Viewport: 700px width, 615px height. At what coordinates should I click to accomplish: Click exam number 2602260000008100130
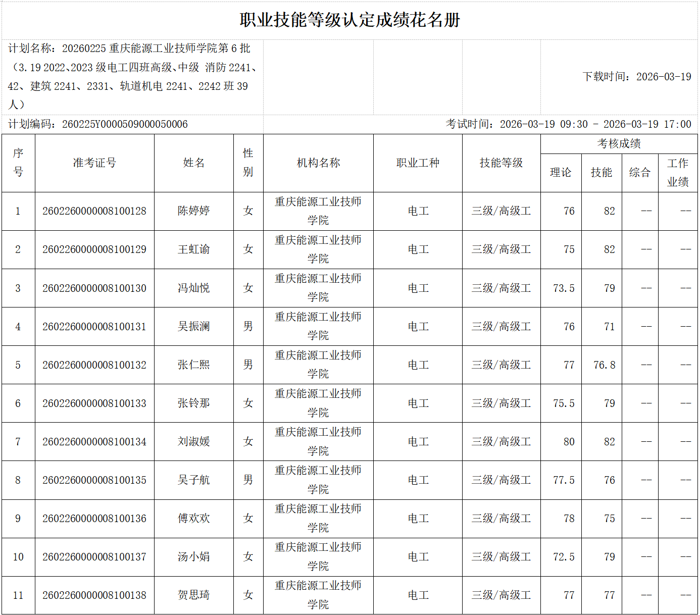coord(94,288)
